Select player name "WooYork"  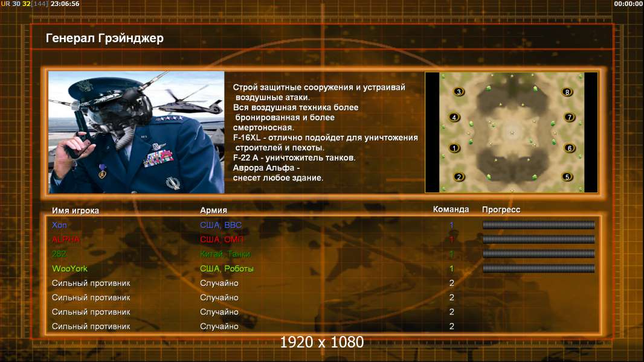click(70, 268)
